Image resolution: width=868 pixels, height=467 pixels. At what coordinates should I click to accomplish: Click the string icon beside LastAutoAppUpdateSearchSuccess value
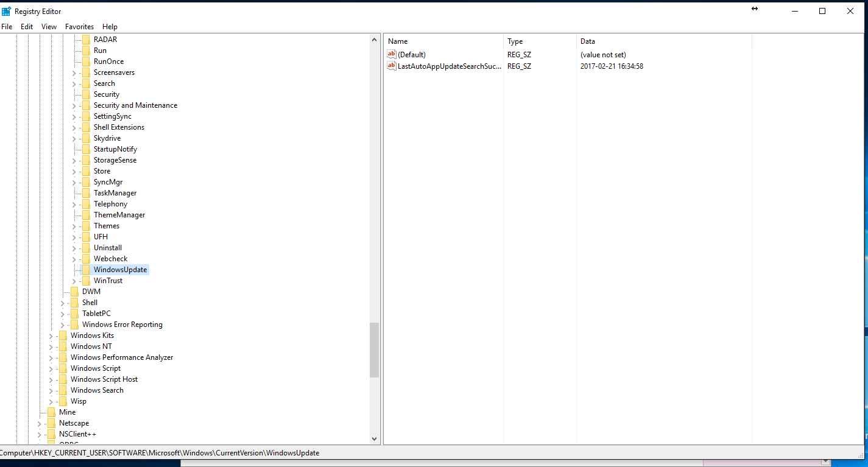click(392, 66)
